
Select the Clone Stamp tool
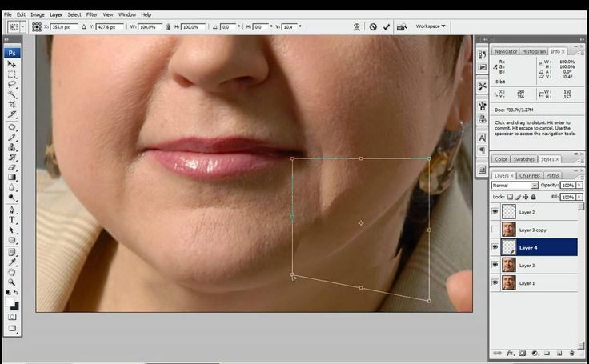pyautogui.click(x=12, y=147)
